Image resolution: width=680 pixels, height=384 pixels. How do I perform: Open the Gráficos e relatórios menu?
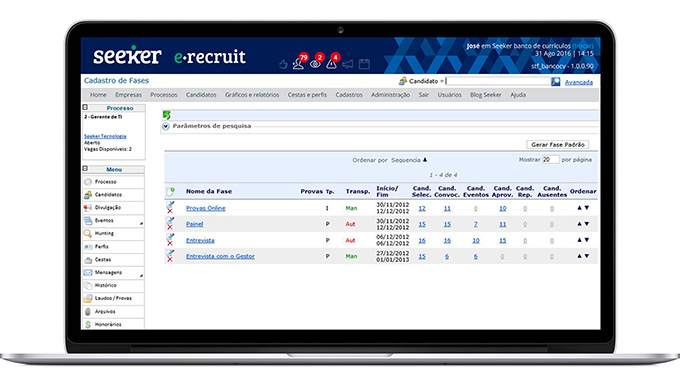252,95
